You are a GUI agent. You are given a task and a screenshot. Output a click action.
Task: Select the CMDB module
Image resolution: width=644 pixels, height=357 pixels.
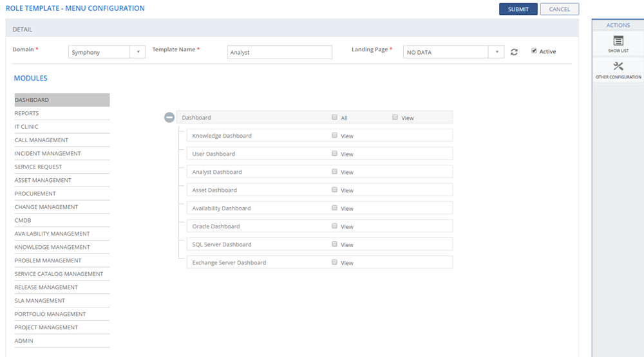pyautogui.click(x=23, y=221)
